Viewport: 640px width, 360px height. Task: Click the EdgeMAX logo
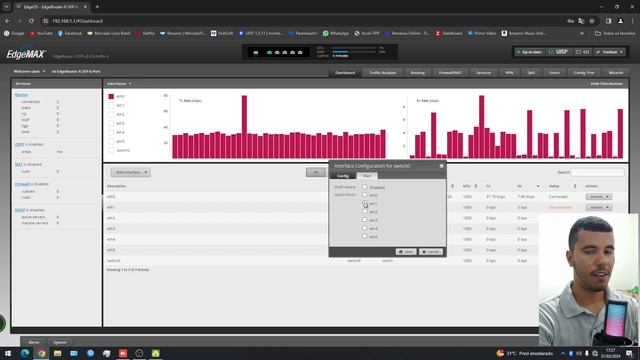point(26,54)
